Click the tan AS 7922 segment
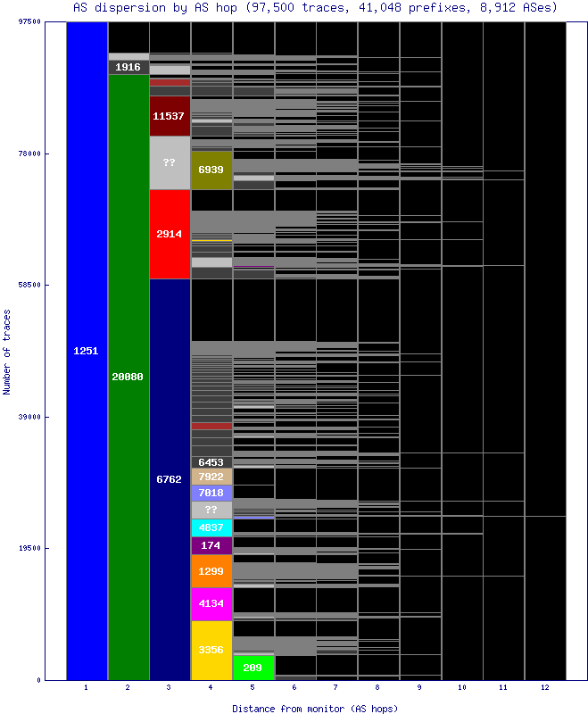588x714 pixels. [x=211, y=477]
